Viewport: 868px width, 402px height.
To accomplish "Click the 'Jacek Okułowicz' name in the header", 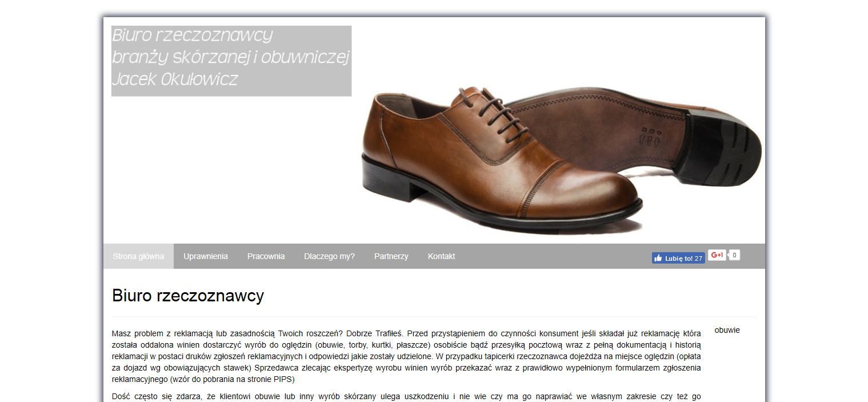I will (175, 79).
